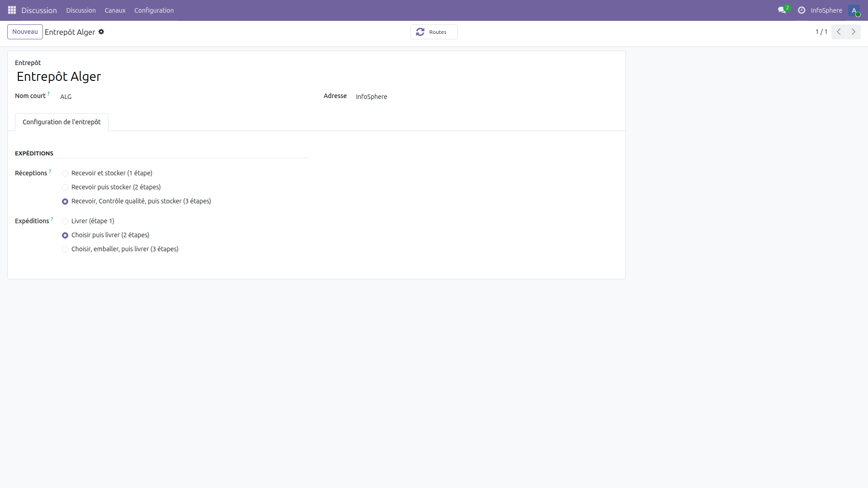868x488 pixels.
Task: Click the gear icon next to Entrepôt Alger
Action: point(101,32)
